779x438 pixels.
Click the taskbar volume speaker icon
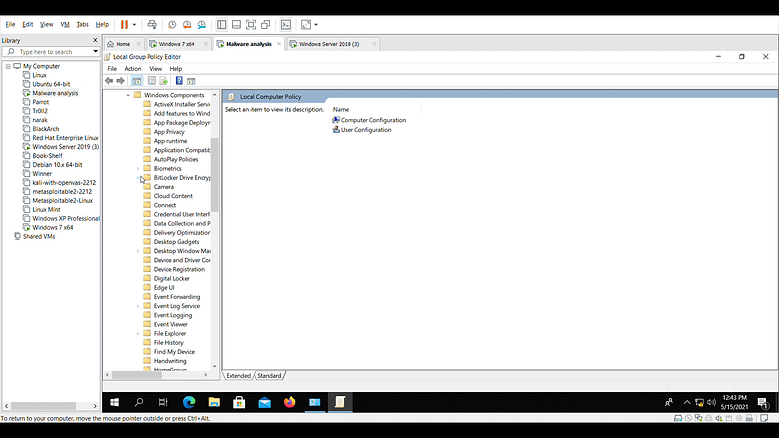(711, 402)
